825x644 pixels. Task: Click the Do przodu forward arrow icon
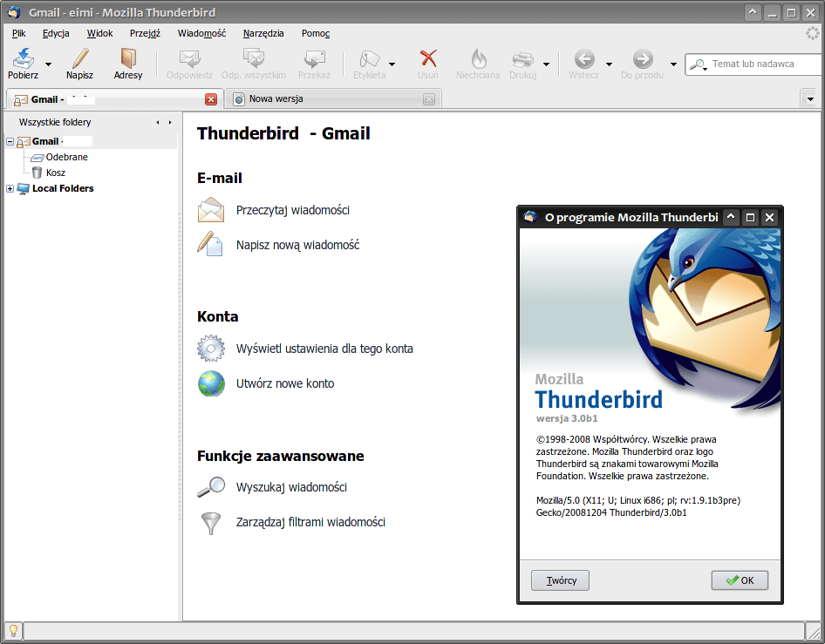point(643,59)
